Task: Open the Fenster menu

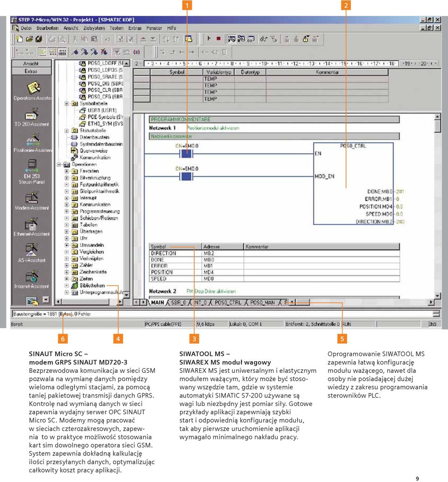Action: coord(154,28)
